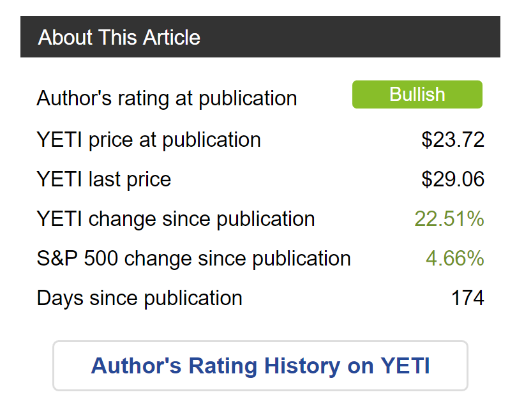Screen dimensions: 524x420
Task: Click the YETI change since publication label
Action: coord(176,219)
